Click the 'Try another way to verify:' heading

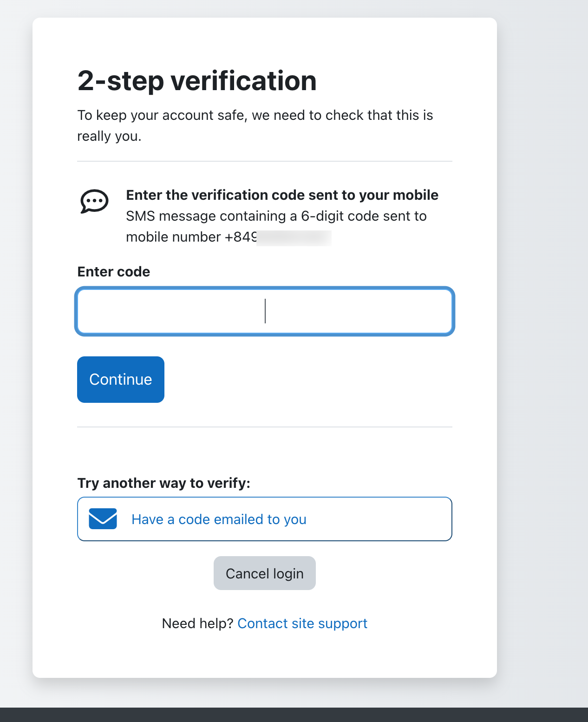(x=164, y=483)
